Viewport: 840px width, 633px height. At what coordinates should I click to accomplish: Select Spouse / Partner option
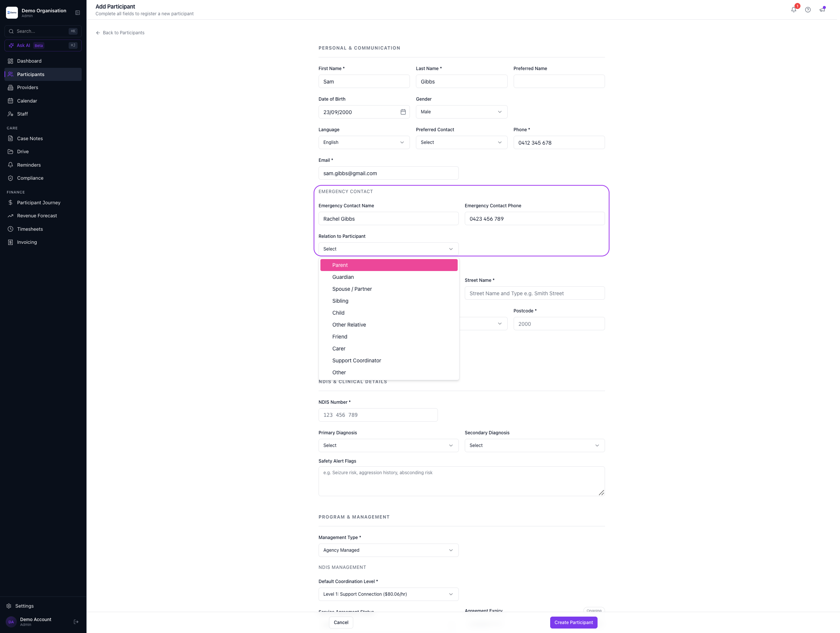click(x=388, y=289)
